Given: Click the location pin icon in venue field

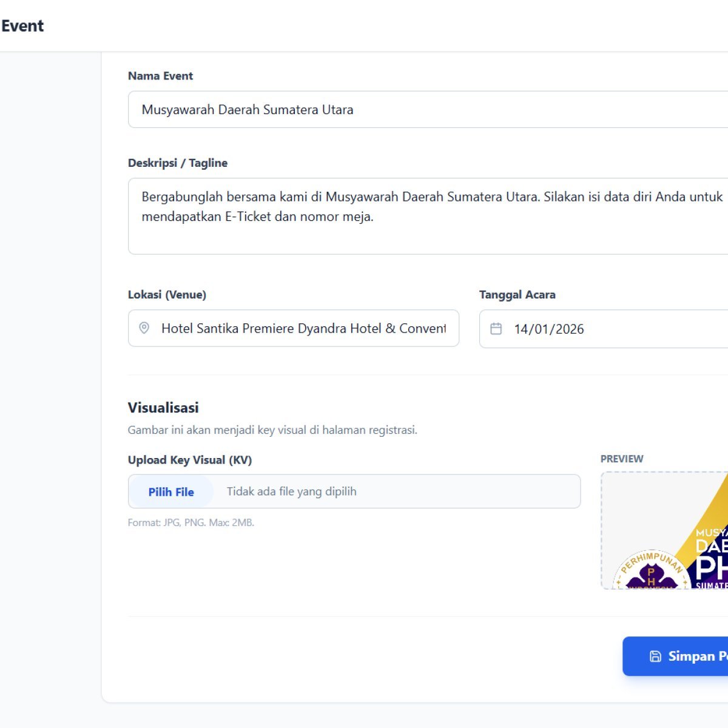Looking at the screenshot, I should point(144,328).
